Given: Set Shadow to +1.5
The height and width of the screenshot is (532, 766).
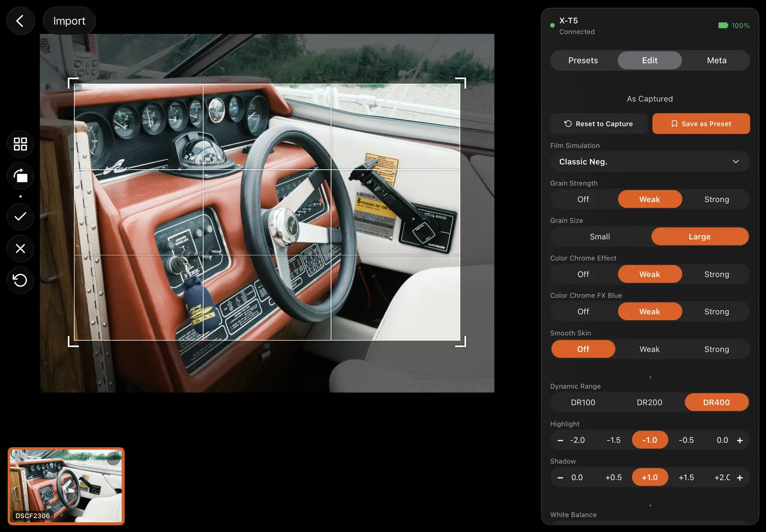Looking at the screenshot, I should [x=686, y=477].
